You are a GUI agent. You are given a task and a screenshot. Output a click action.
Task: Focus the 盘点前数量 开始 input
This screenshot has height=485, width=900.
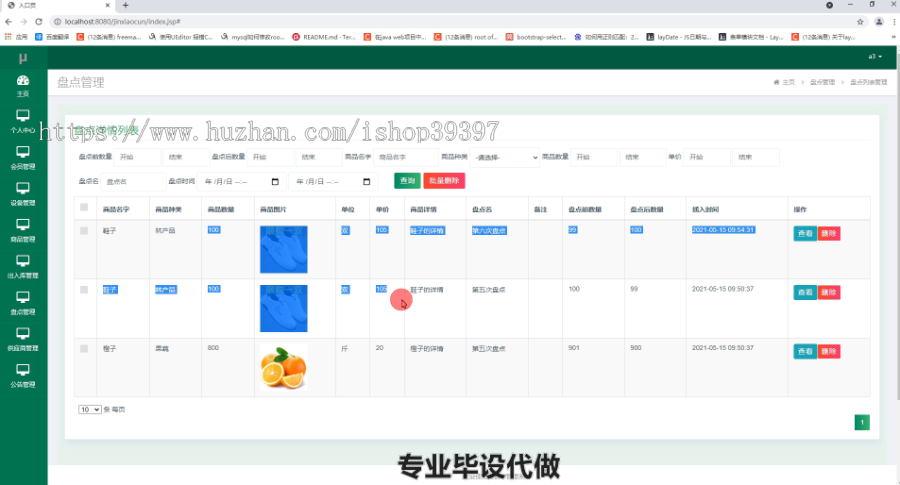click(x=137, y=157)
